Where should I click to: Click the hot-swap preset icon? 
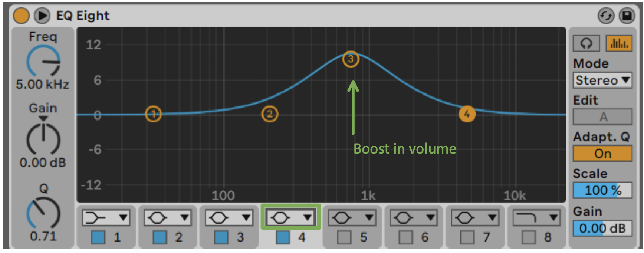(605, 16)
